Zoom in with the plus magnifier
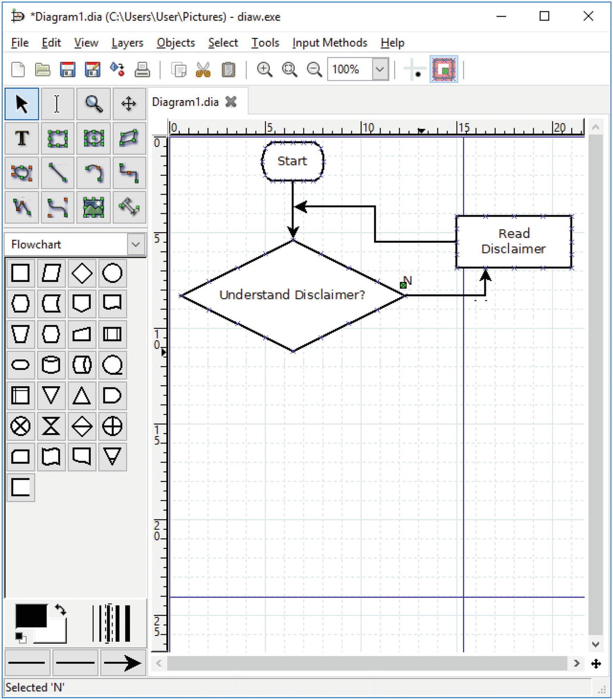The height and width of the screenshot is (700, 613). pyautogui.click(x=264, y=70)
